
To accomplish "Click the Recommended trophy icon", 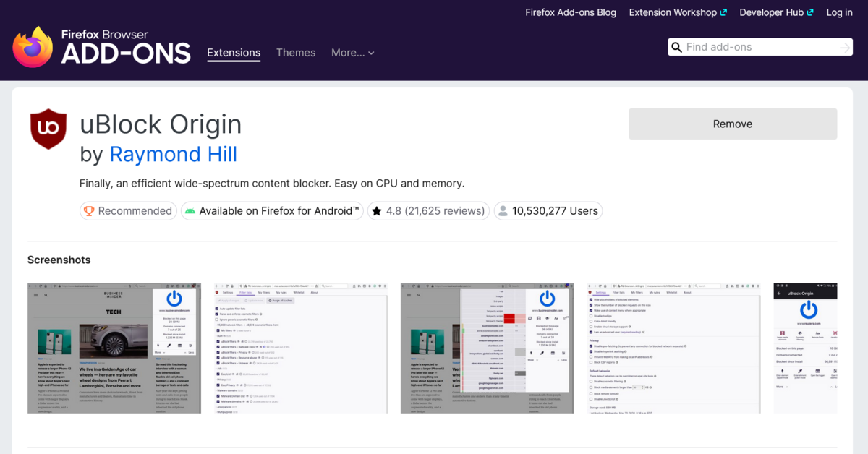I will (89, 211).
